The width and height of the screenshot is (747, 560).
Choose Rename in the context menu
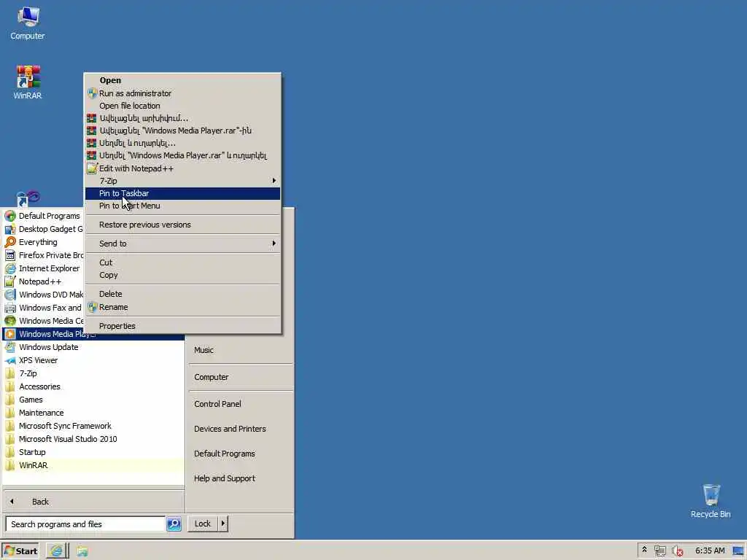[x=182, y=307]
